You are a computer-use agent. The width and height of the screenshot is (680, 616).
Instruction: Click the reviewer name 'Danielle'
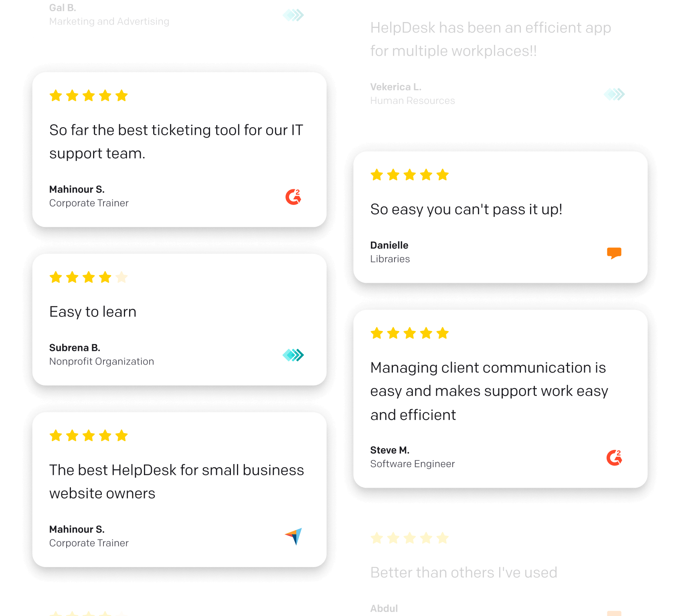pos(389,245)
